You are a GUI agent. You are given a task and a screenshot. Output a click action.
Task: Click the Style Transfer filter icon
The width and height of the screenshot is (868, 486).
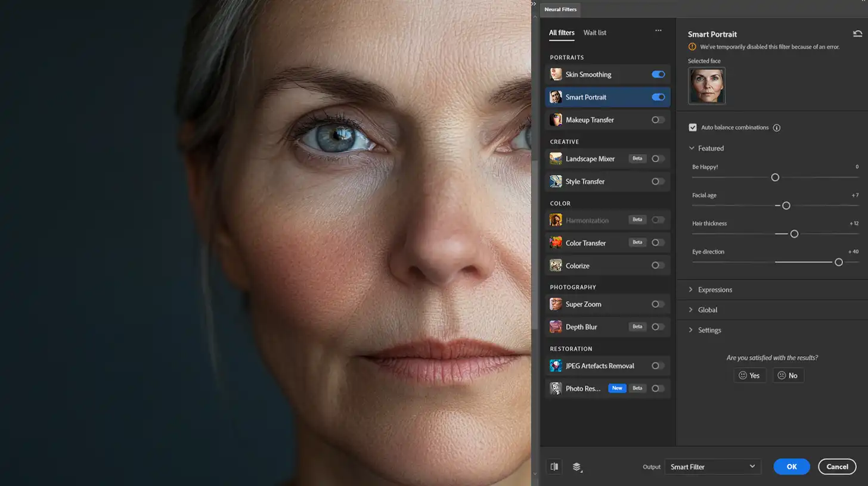coord(556,182)
